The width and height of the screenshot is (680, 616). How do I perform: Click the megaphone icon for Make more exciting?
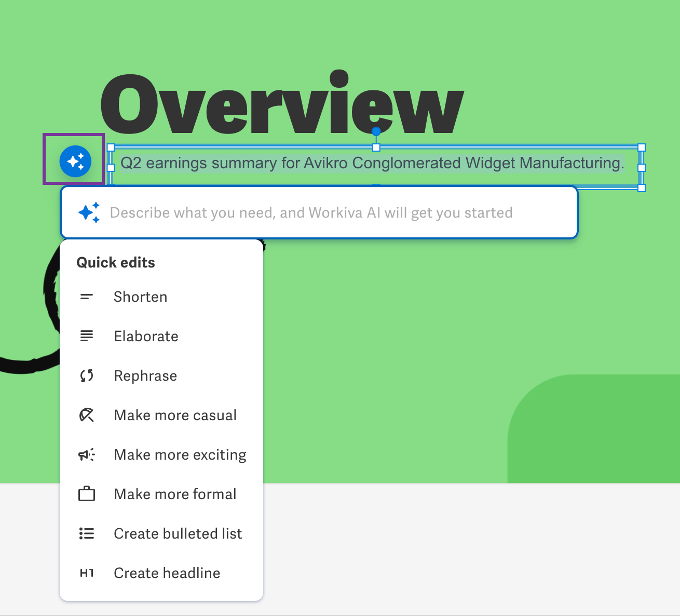click(x=87, y=455)
